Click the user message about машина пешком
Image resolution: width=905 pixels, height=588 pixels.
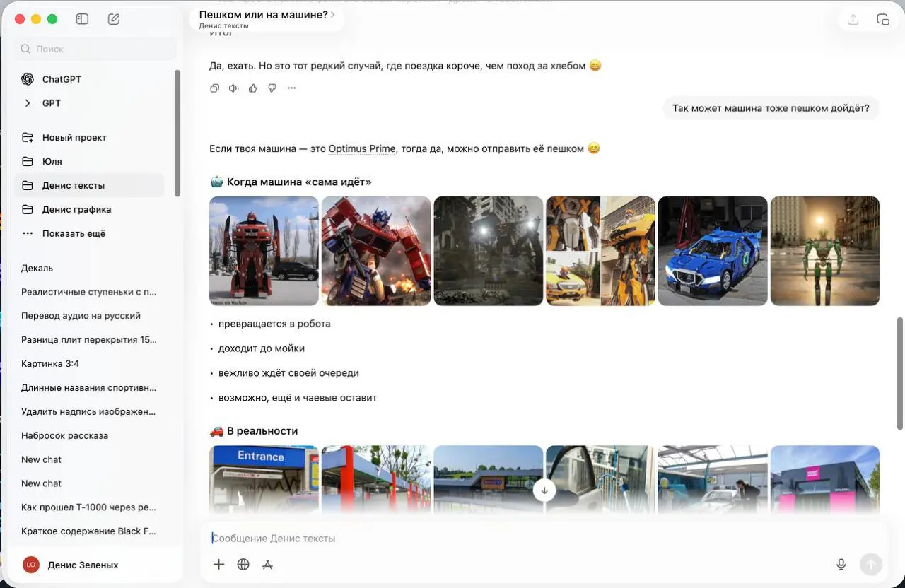[771, 108]
